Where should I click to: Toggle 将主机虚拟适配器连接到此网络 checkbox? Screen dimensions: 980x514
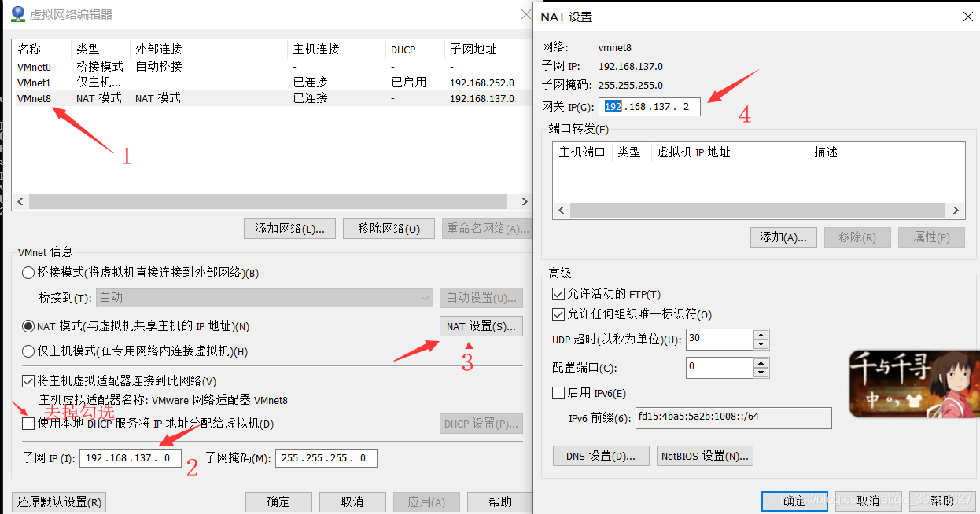28,381
